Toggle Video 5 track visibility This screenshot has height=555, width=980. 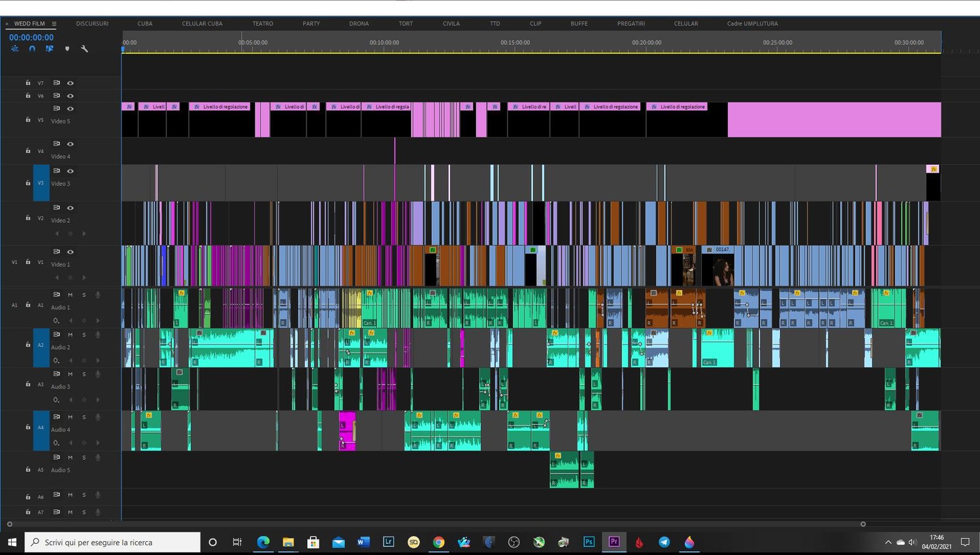[71, 109]
